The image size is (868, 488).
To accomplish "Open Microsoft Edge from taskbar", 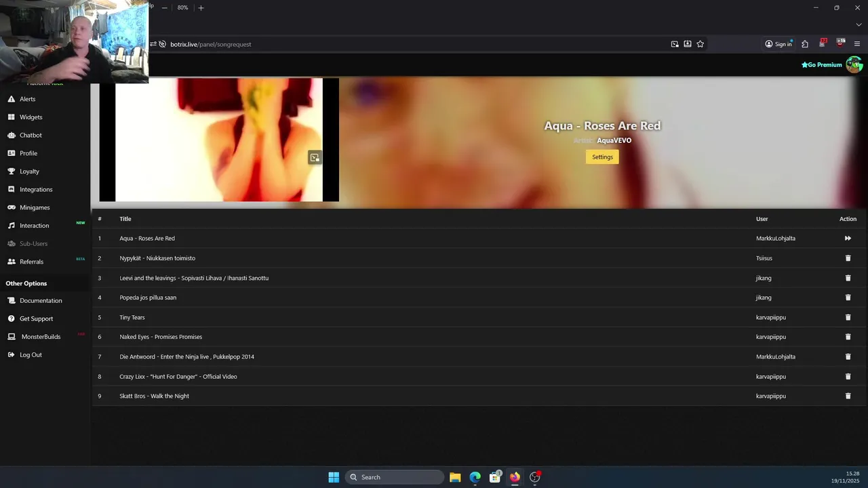I will pos(475,477).
